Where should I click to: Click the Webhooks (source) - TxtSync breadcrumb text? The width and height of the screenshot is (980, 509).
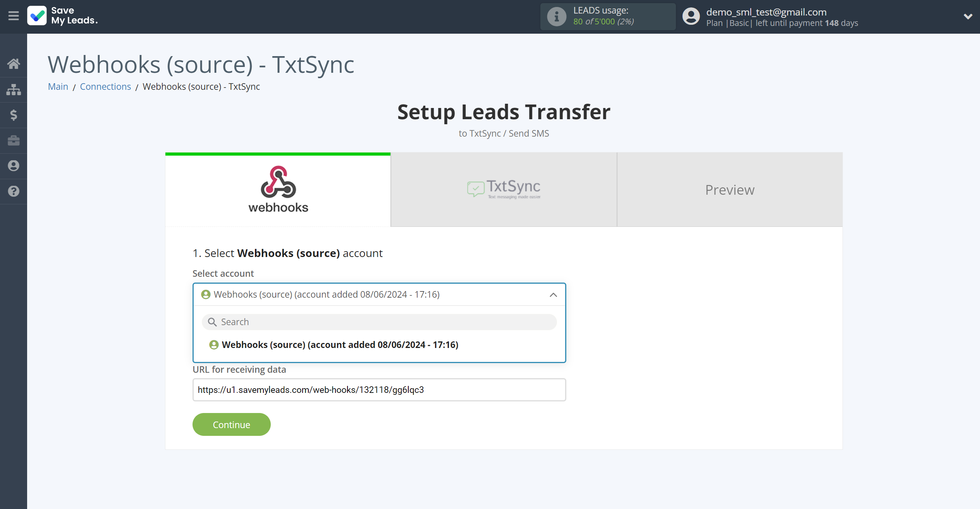pos(201,87)
